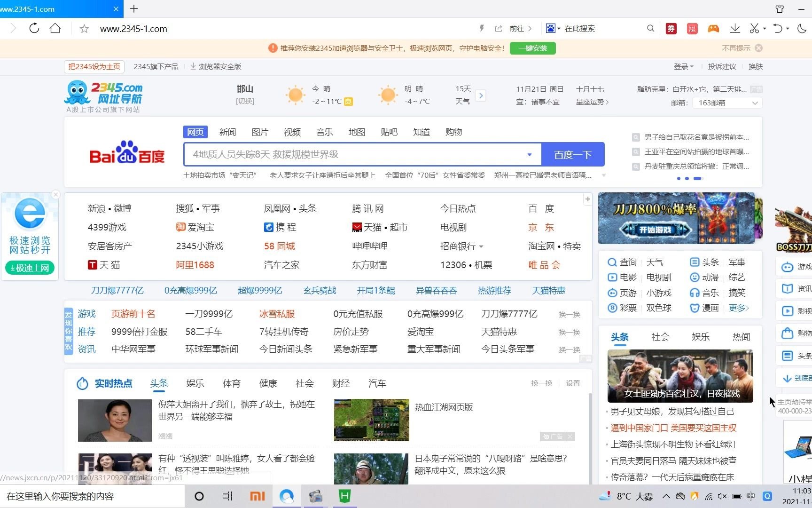Viewport: 812px width, 508px height.
Task: Open 星座运势 horoscope link
Action: (x=592, y=102)
